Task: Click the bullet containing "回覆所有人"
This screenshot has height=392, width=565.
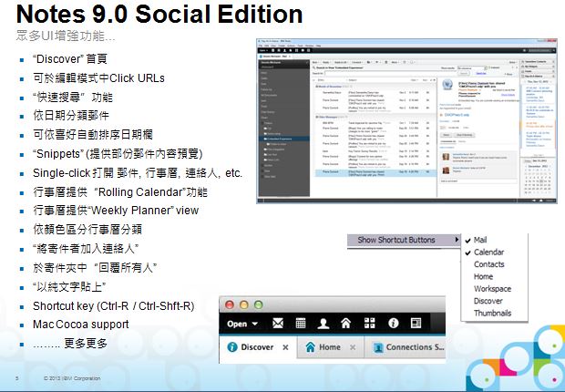Action: [x=95, y=268]
